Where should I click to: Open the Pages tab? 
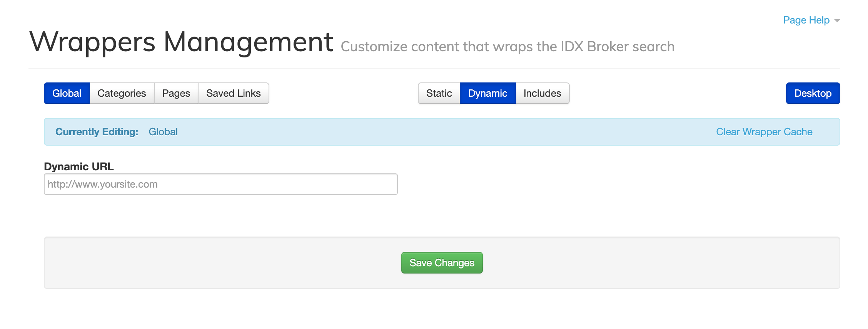pyautogui.click(x=176, y=93)
